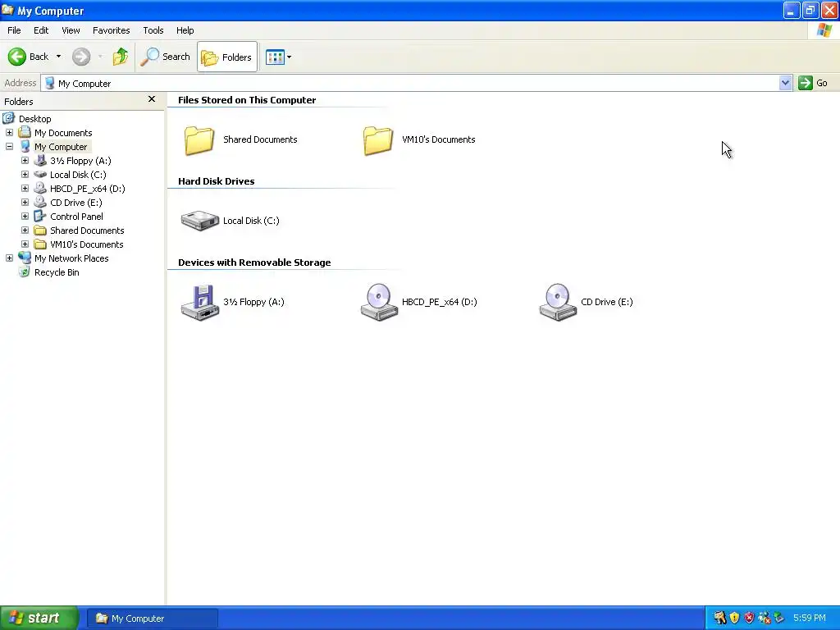Select My Documents tree icon
Image resolution: width=840 pixels, height=630 pixels.
25,132
